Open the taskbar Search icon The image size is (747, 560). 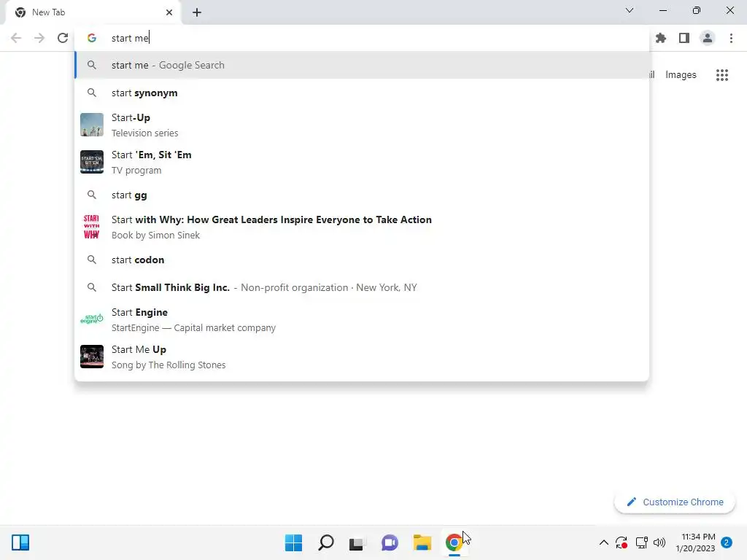[326, 542]
